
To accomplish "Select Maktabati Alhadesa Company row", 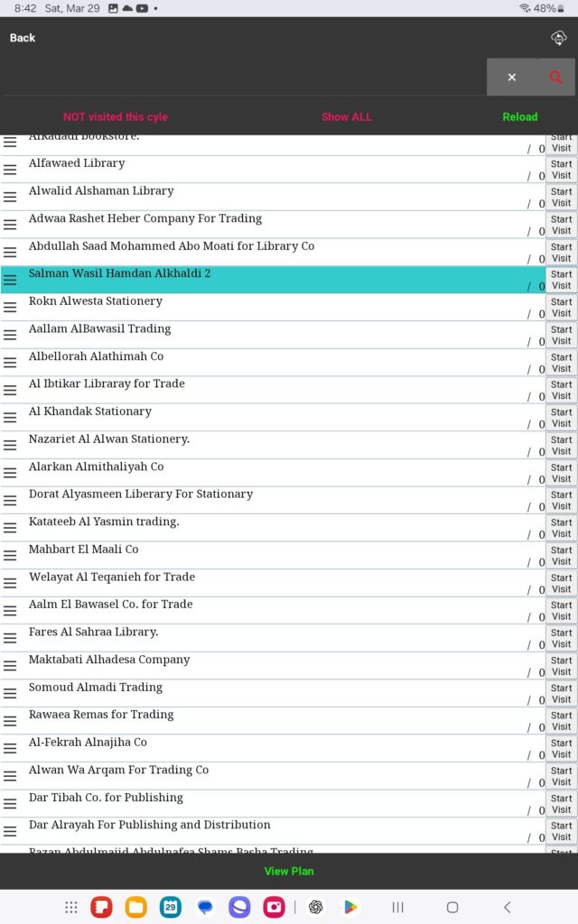I will coord(271,665).
